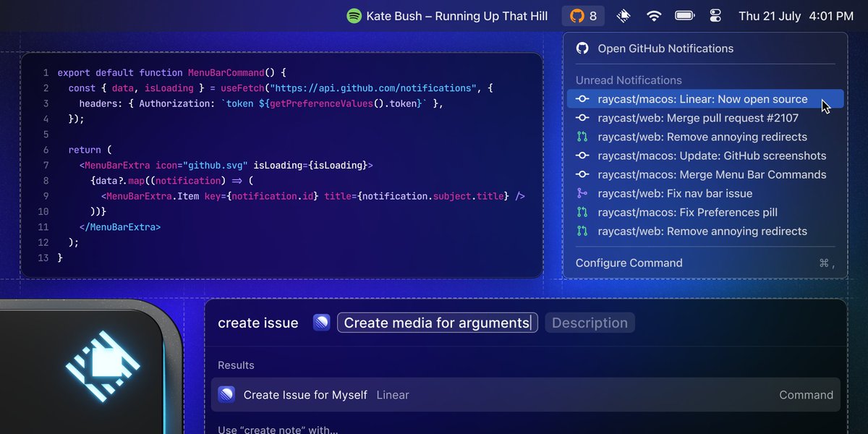Viewport: 868px width, 434px height.
Task: Click the battery status icon
Action: point(684,16)
